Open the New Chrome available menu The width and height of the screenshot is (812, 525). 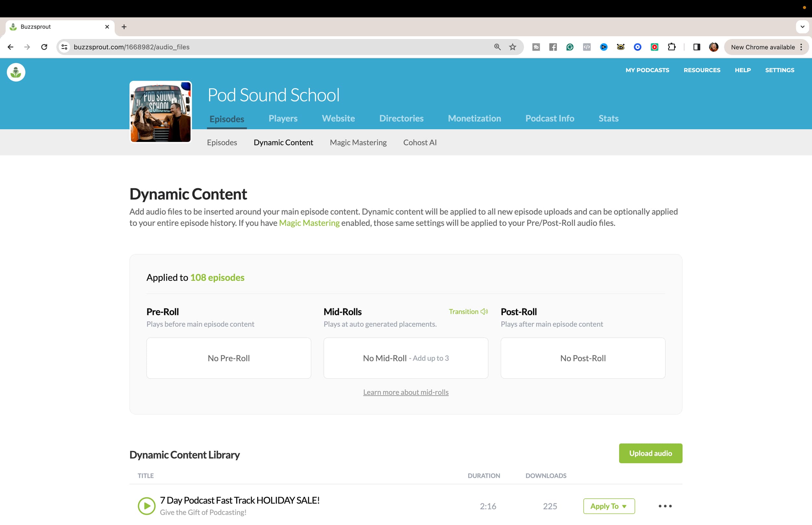(766, 47)
